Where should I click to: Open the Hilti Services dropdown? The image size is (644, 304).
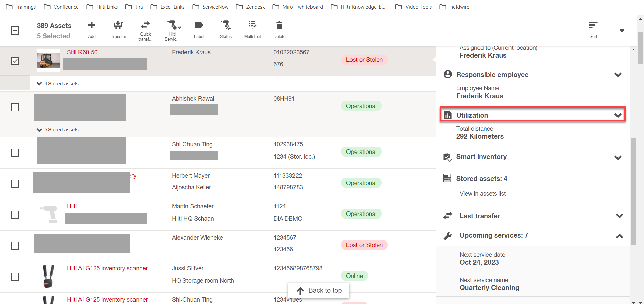173,31
